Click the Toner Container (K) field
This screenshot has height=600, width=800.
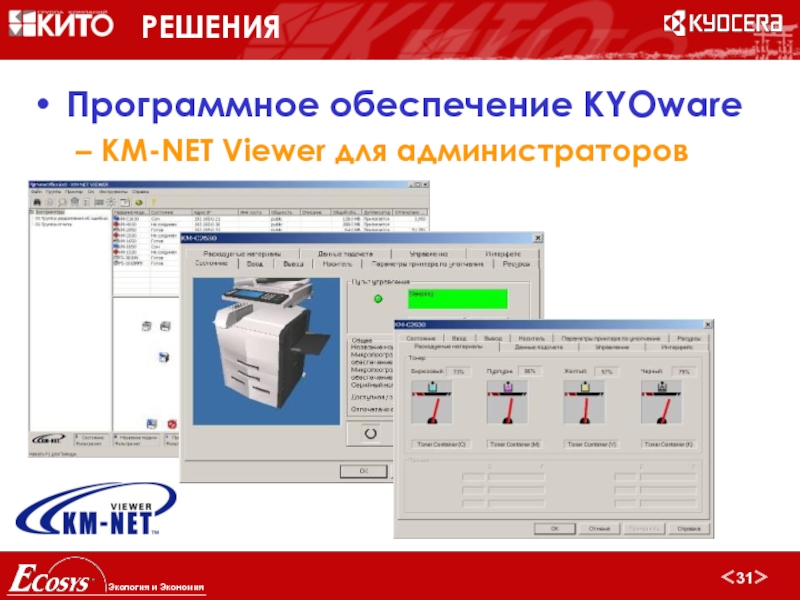[668, 444]
